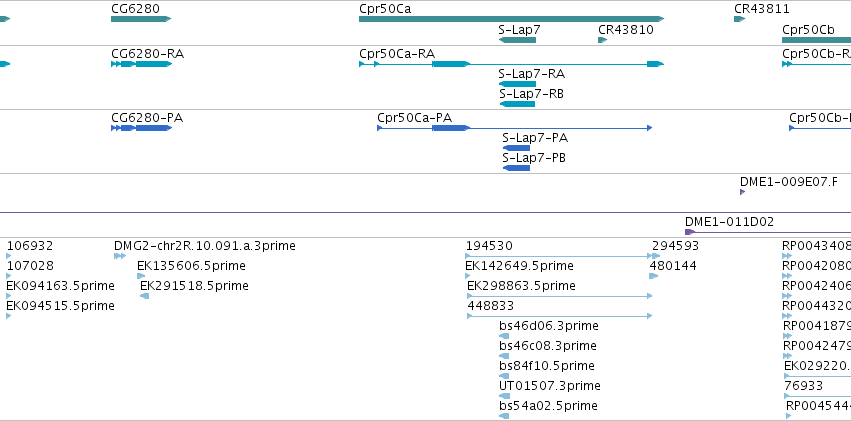851x421 pixels.
Task: Click the CR43811 gene arrow glyph
Action: pos(739,19)
